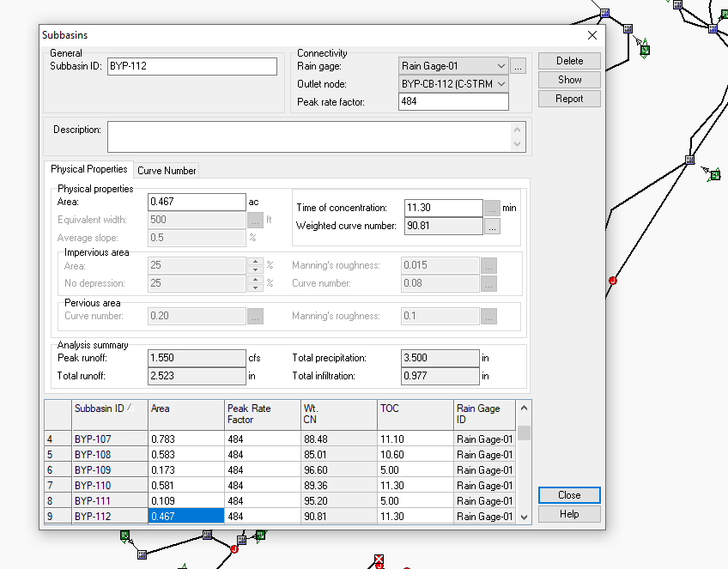Delete the current subbasin
Screen dimensions: 728x569
568,60
